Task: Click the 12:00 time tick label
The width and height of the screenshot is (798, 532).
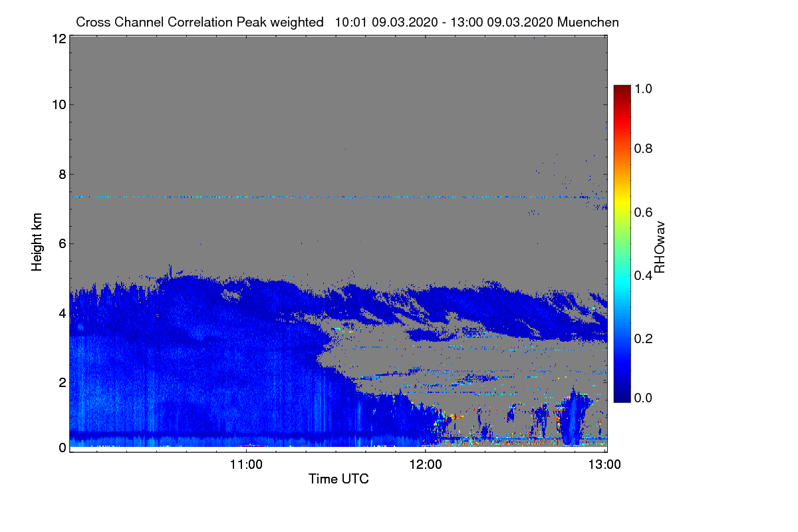Action: (426, 465)
